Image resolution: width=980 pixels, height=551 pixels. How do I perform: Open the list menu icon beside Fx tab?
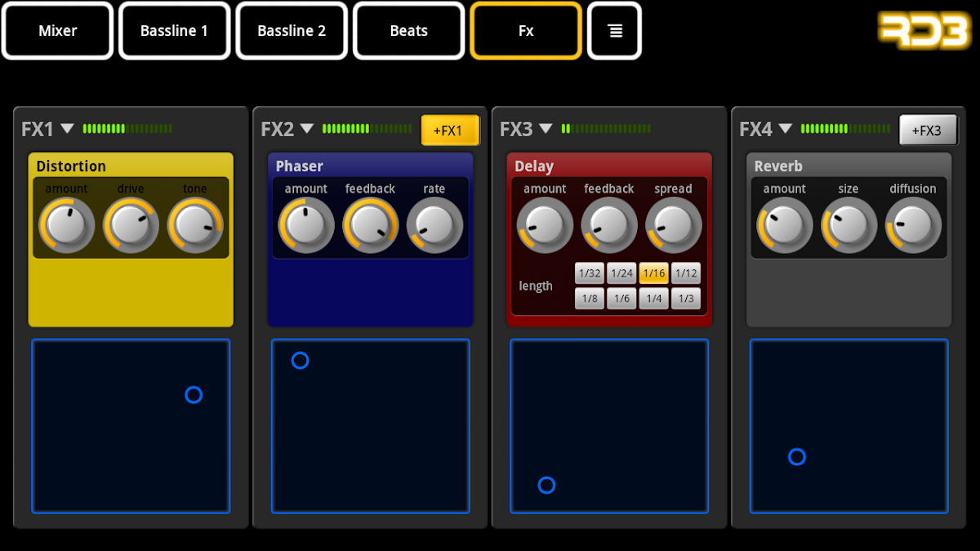[x=614, y=31]
